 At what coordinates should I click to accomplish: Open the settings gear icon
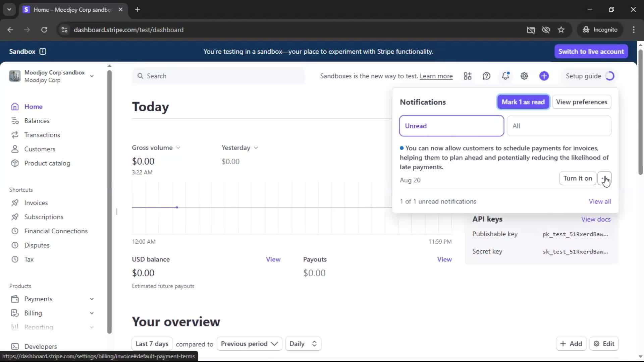[524, 76]
